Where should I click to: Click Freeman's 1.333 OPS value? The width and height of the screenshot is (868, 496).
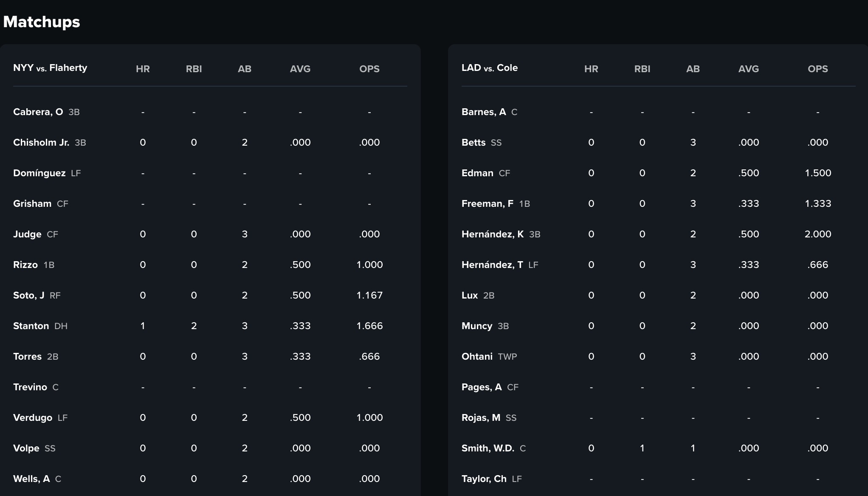point(818,203)
